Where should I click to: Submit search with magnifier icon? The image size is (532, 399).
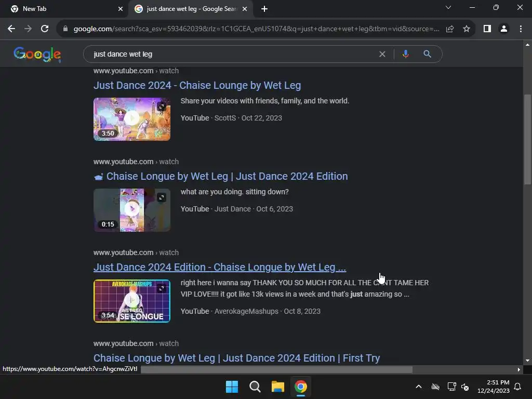click(x=427, y=54)
